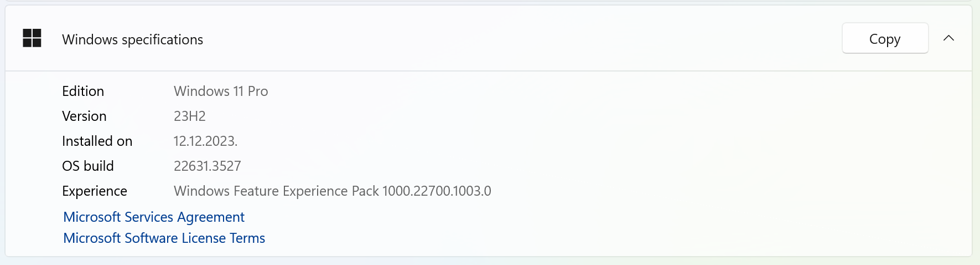Click the OS build label
This screenshot has height=265, width=980.
click(87, 166)
